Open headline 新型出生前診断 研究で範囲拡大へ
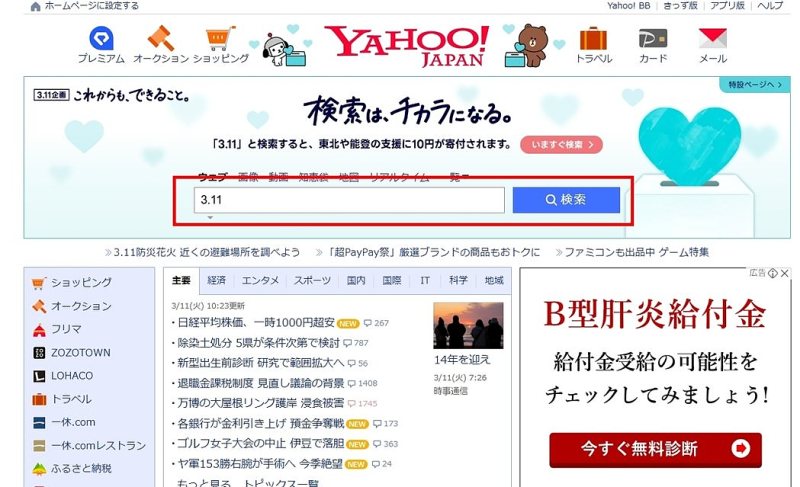Viewport: 800px width, 487px height. [260, 363]
